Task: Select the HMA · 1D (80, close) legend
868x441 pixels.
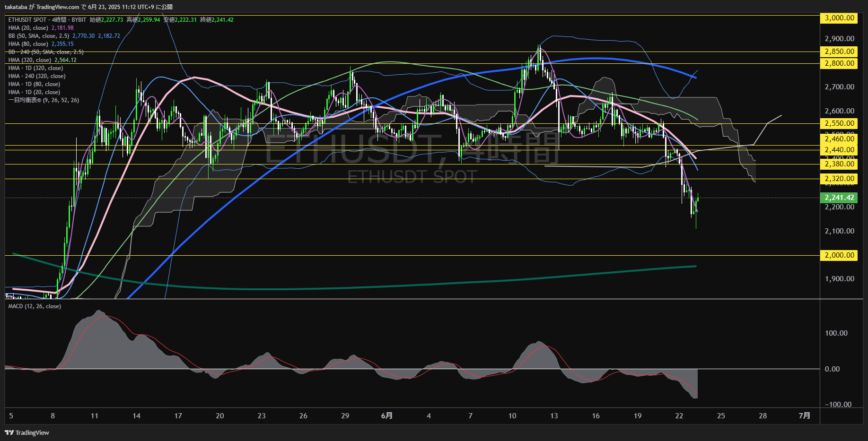Action: point(34,84)
